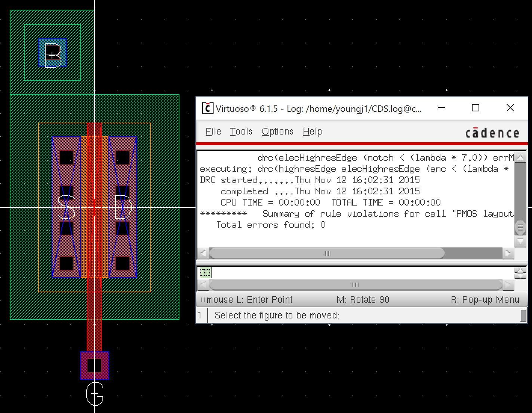Click the S source pin label

coord(67,207)
